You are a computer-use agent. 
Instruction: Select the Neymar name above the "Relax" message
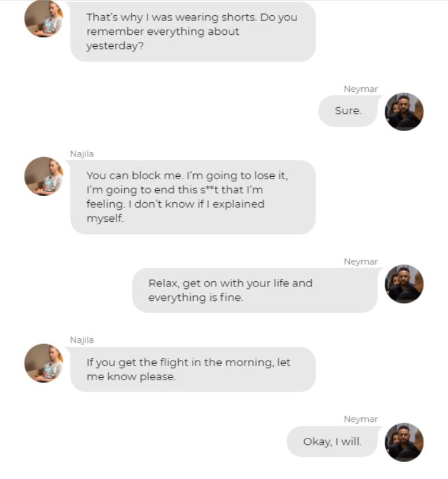click(361, 262)
